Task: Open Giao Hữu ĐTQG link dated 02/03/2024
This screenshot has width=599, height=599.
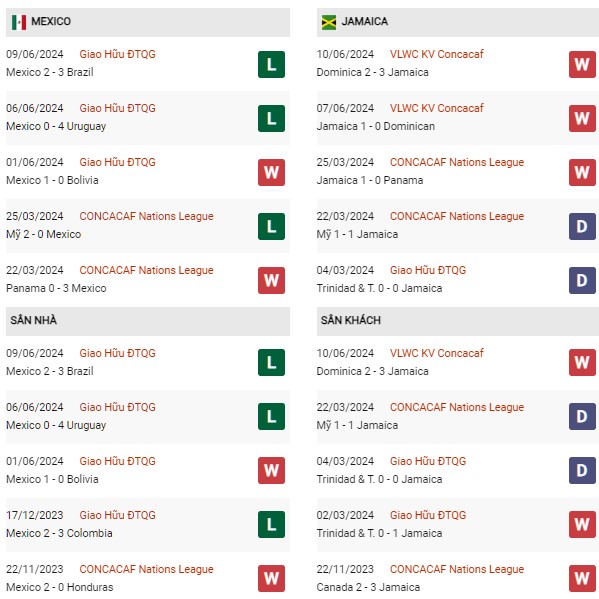Action: click(428, 515)
